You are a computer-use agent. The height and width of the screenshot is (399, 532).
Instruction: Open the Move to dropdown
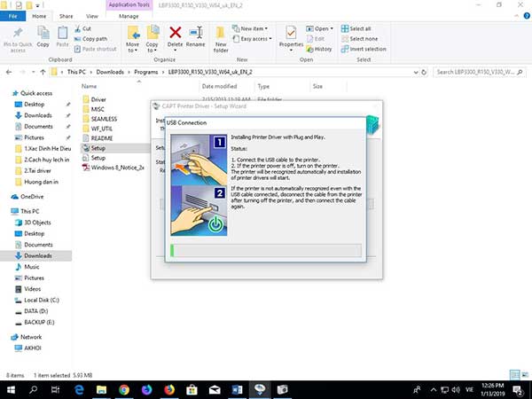click(132, 39)
